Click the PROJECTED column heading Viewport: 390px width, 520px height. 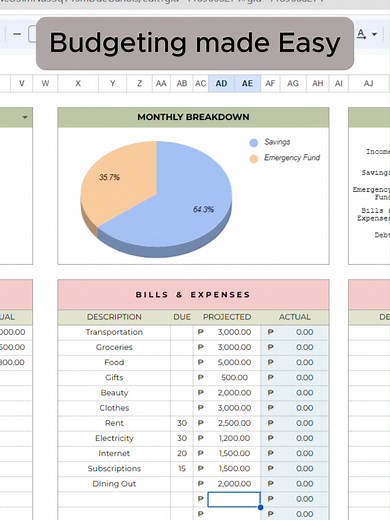tap(227, 317)
